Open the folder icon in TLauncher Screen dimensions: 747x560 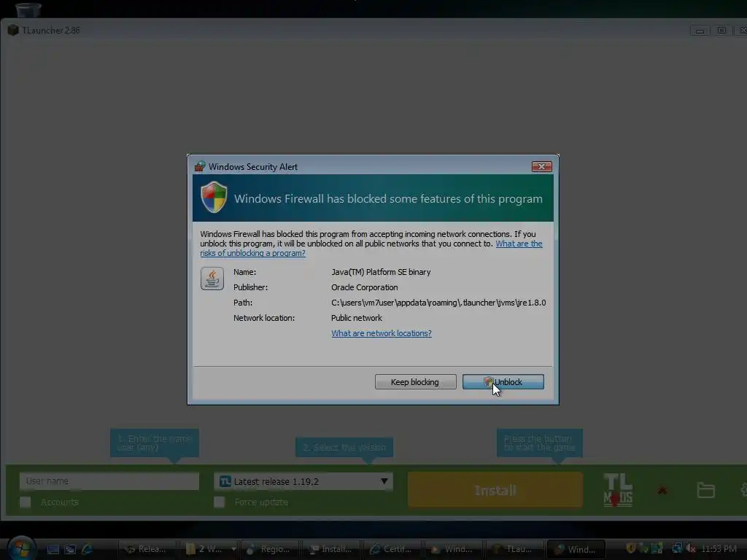pos(705,490)
